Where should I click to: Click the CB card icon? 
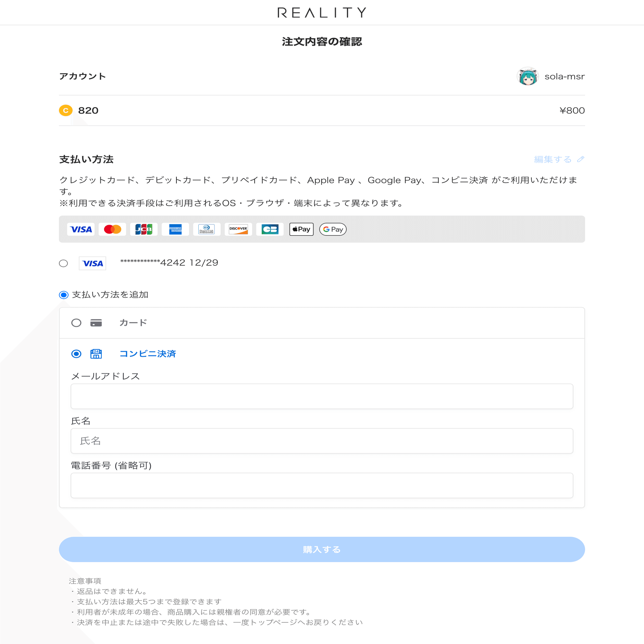click(x=270, y=229)
